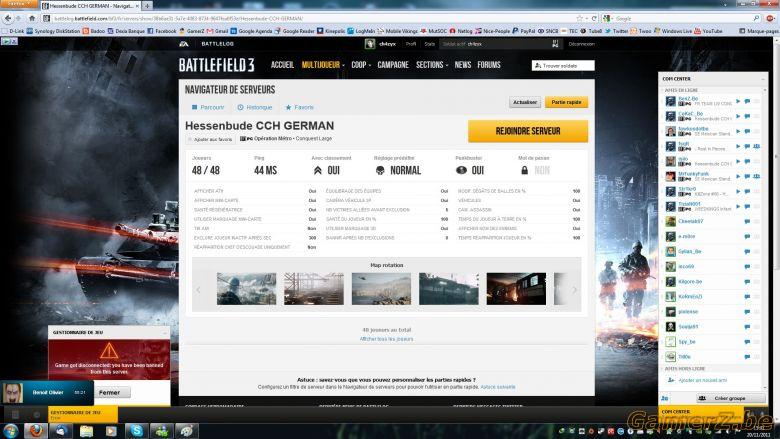Switch to the Favoris tab
This screenshot has height=439, width=780.
(299, 107)
